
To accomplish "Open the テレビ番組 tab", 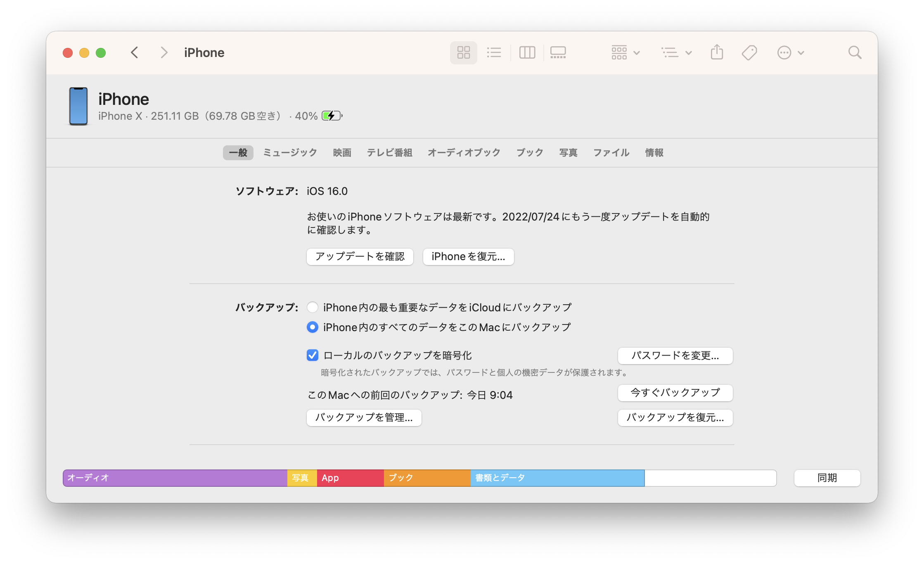I will pyautogui.click(x=389, y=153).
